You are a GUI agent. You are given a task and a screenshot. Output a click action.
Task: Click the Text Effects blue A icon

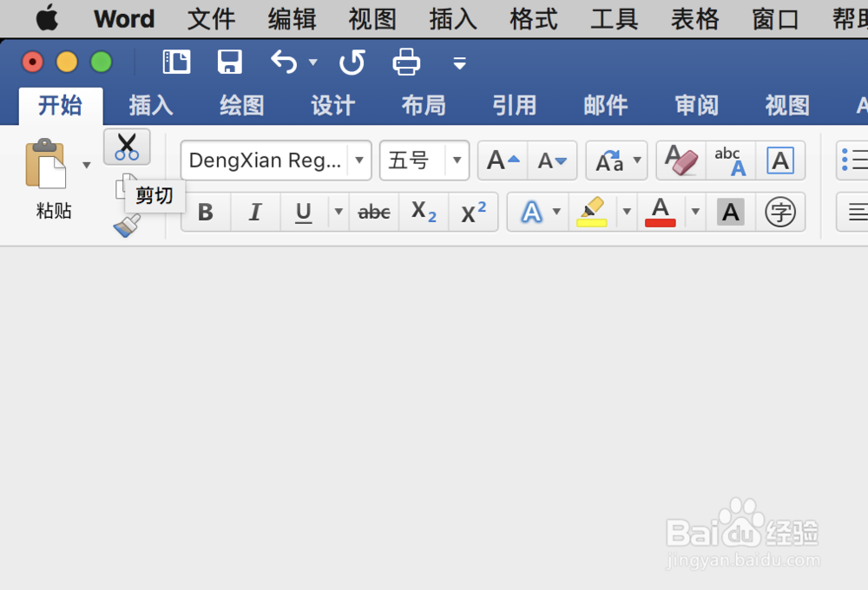(531, 212)
